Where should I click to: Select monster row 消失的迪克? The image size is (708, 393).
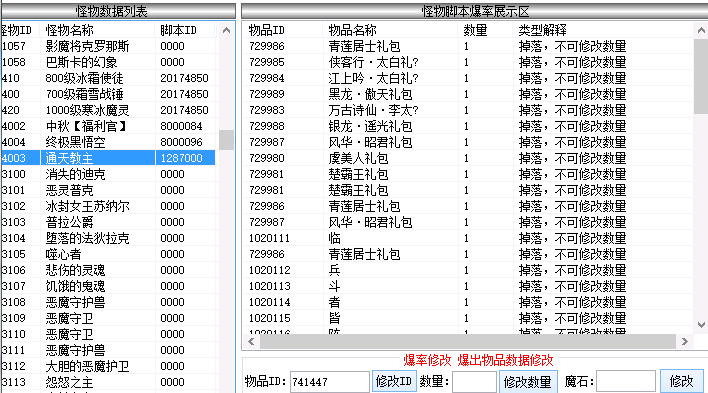(x=108, y=174)
